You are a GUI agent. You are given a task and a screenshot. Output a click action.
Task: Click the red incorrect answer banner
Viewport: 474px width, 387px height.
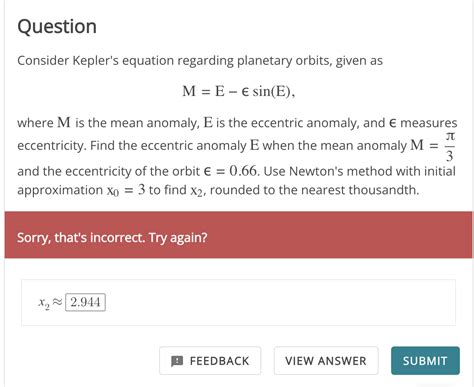pyautogui.click(x=239, y=235)
